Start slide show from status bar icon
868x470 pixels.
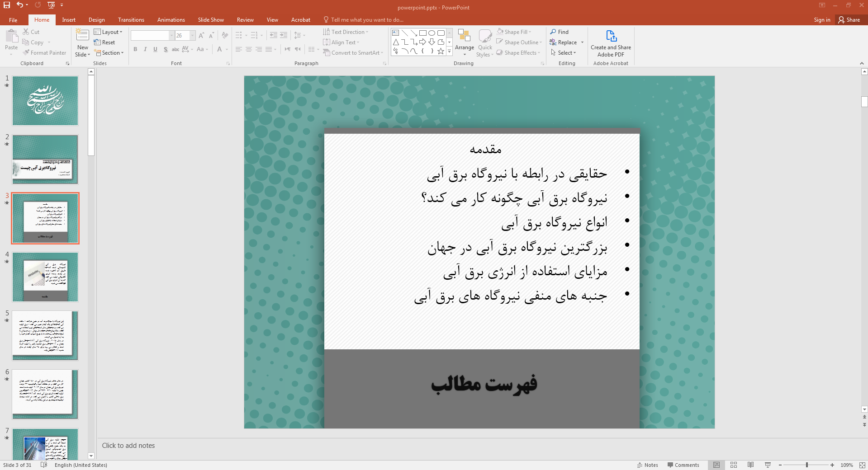coord(768,465)
